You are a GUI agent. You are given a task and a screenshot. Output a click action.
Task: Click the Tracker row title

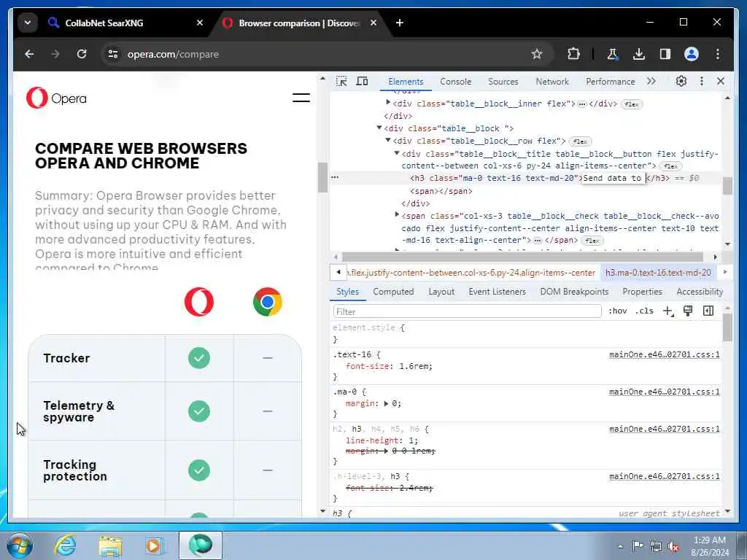66,358
